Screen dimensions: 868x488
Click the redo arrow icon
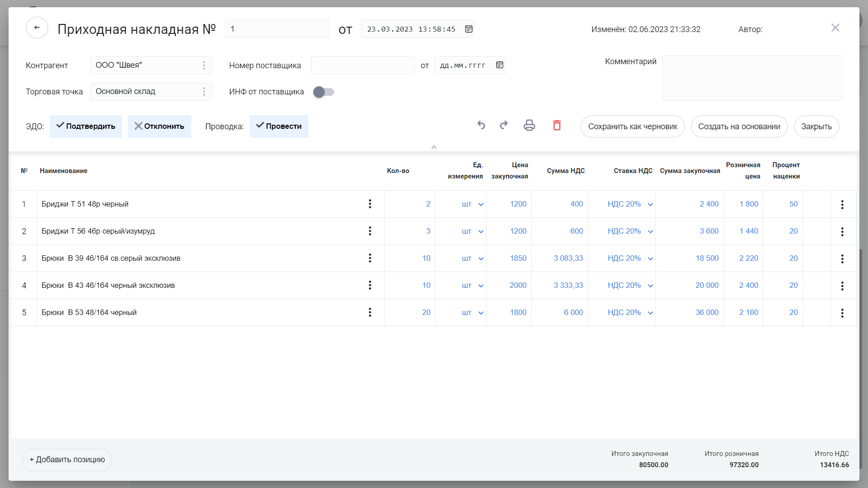(x=504, y=125)
